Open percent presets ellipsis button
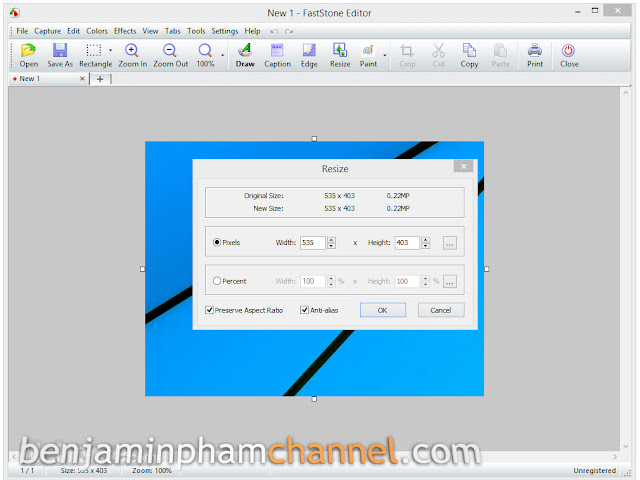 [x=449, y=281]
